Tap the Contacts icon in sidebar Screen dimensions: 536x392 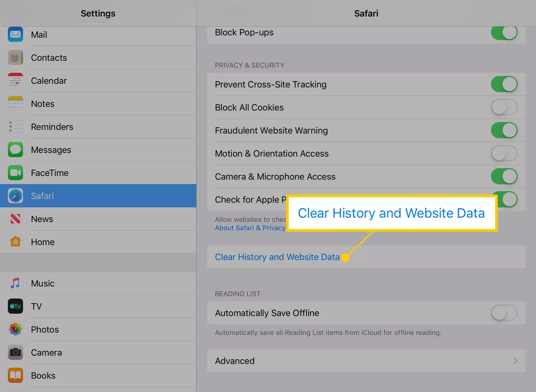coord(15,57)
